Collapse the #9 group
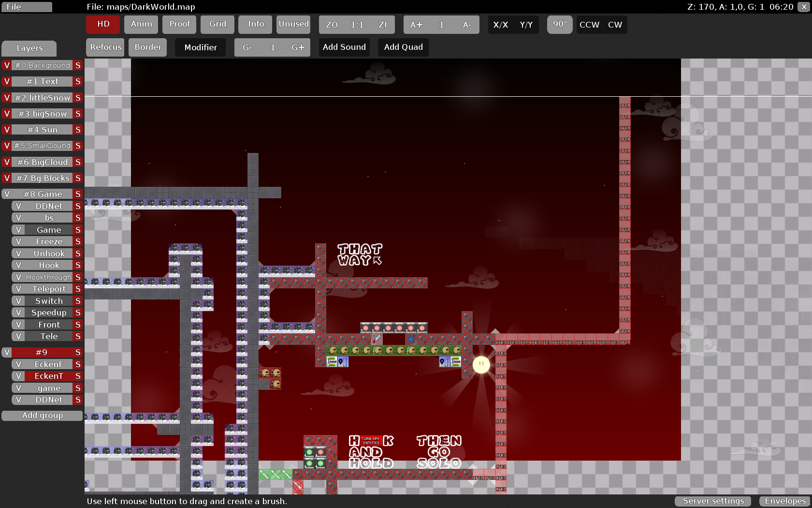This screenshot has width=812, height=508. 42,352
